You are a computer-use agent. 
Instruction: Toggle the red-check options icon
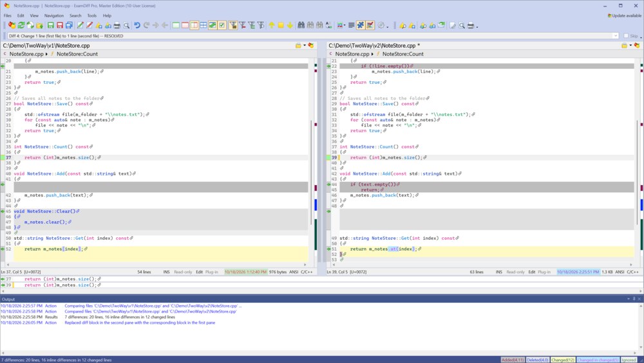370,26
